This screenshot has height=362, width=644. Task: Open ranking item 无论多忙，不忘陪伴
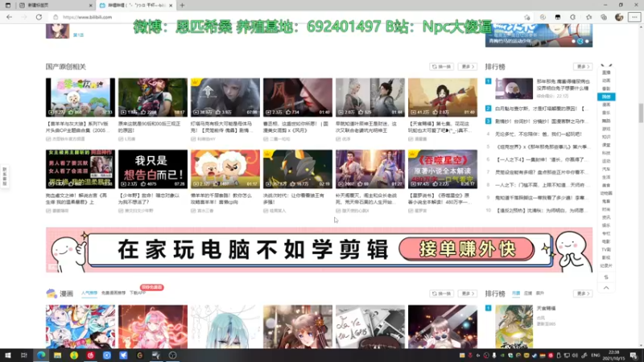click(538, 134)
